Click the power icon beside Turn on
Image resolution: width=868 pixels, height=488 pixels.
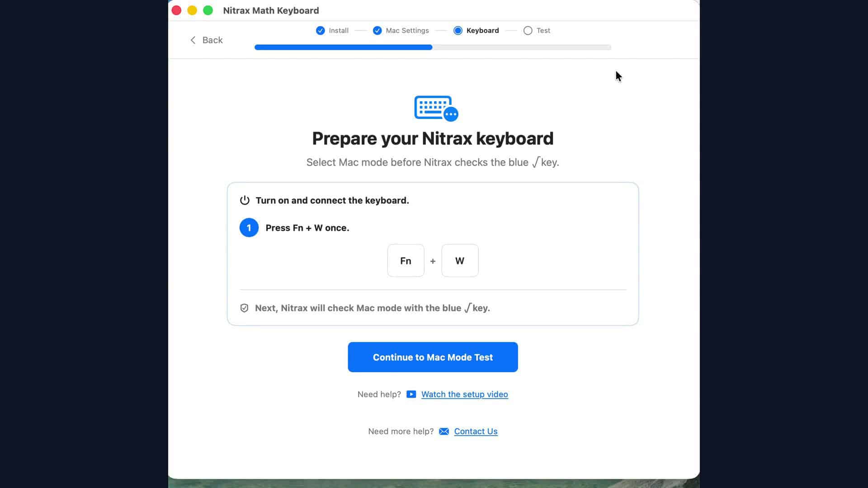pyautogui.click(x=245, y=200)
